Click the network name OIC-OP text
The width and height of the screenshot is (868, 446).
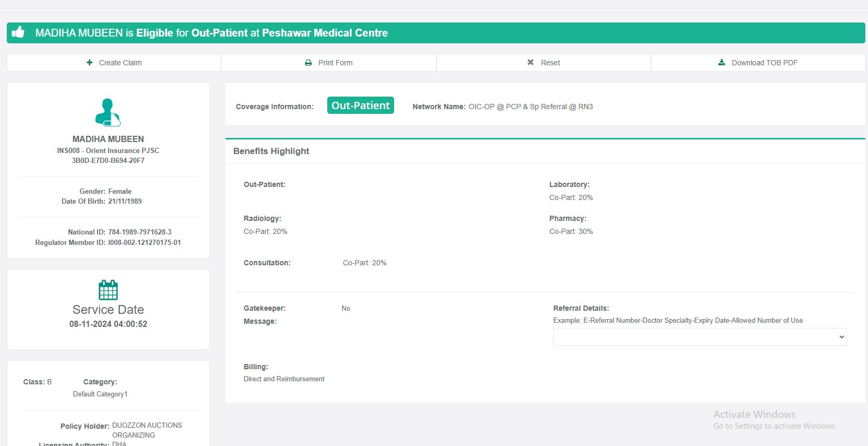530,107
